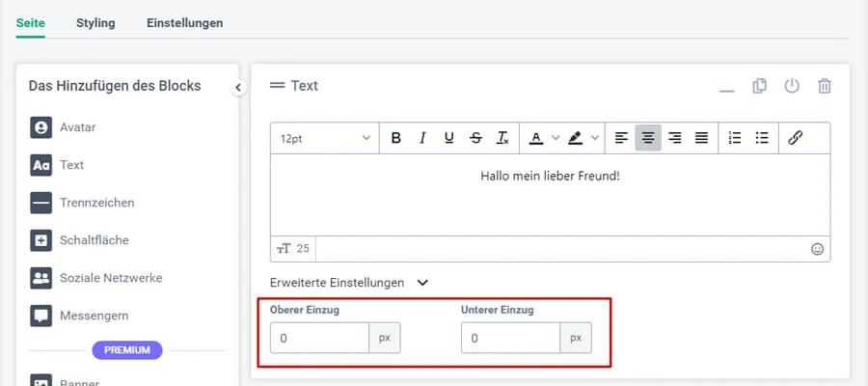Duplicate the Text block
Screen dimensions: 868x386
[760, 86]
